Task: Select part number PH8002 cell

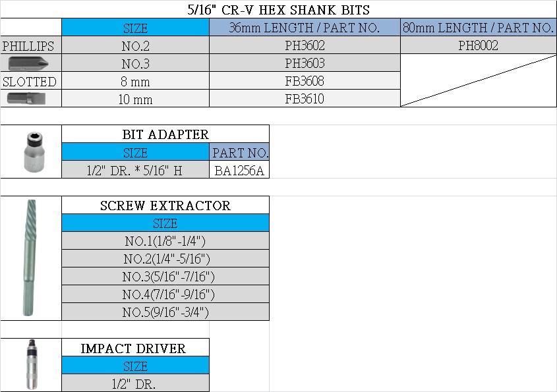Action: click(478, 45)
